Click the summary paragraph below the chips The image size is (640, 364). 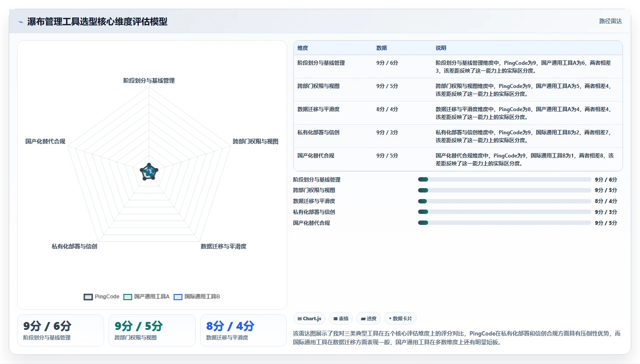pyautogui.click(x=457, y=338)
